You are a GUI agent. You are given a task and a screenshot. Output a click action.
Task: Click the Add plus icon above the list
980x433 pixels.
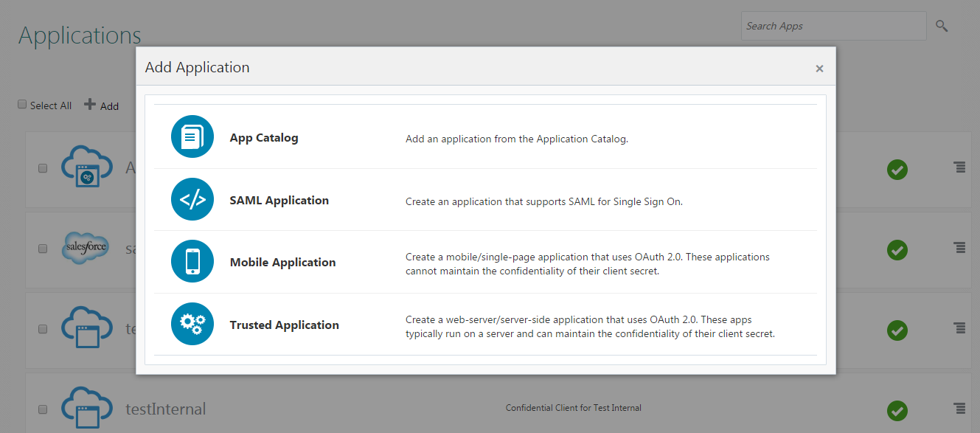(x=90, y=104)
